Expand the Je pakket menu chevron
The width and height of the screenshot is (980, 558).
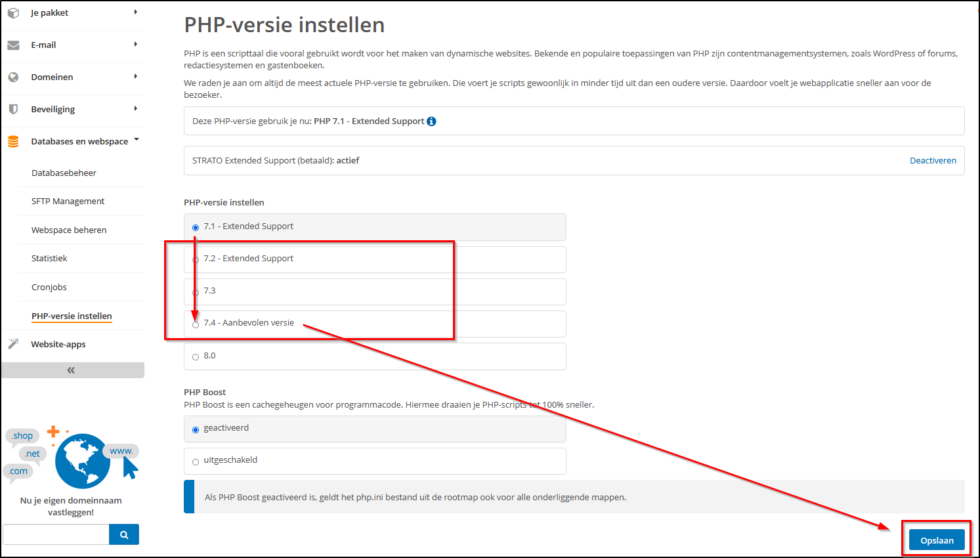(x=135, y=12)
